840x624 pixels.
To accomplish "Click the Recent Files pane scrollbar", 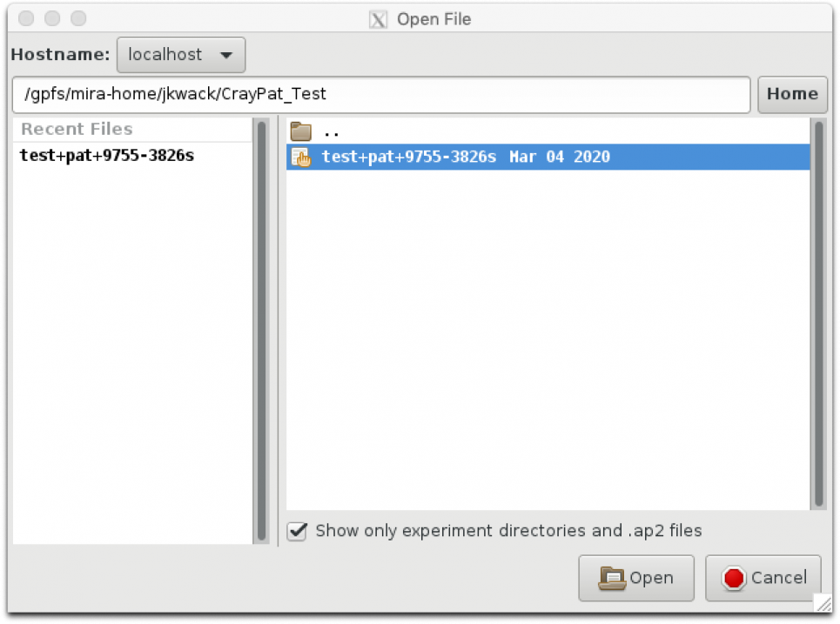I will [x=260, y=331].
